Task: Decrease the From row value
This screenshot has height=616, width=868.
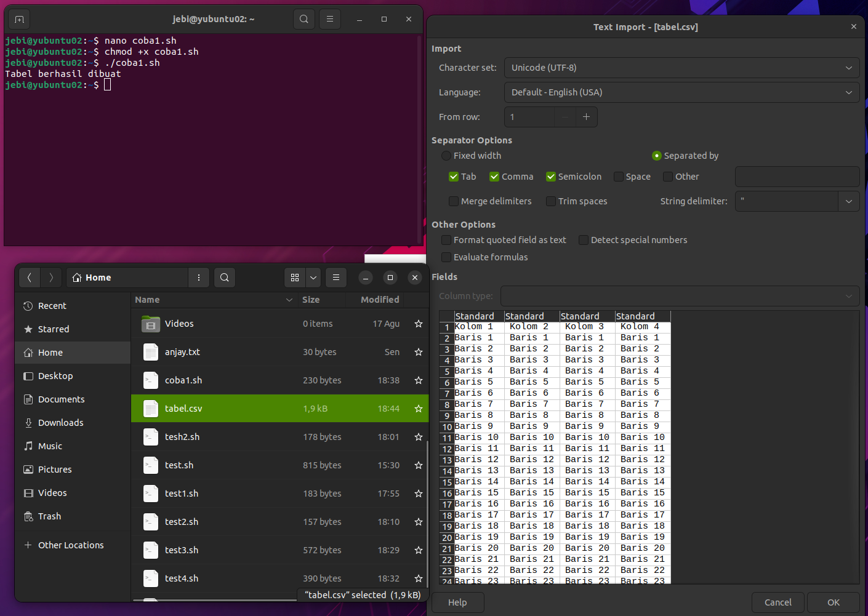Action: pos(565,117)
